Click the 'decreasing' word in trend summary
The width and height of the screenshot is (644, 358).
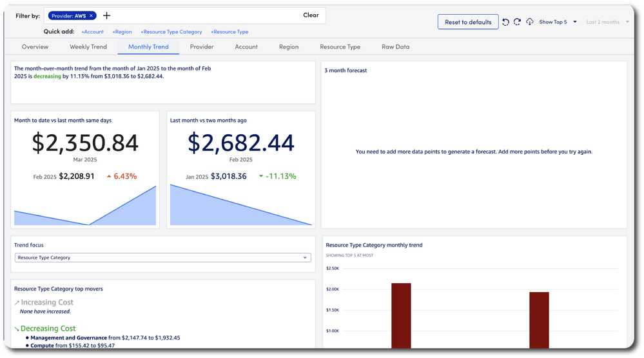(47, 77)
